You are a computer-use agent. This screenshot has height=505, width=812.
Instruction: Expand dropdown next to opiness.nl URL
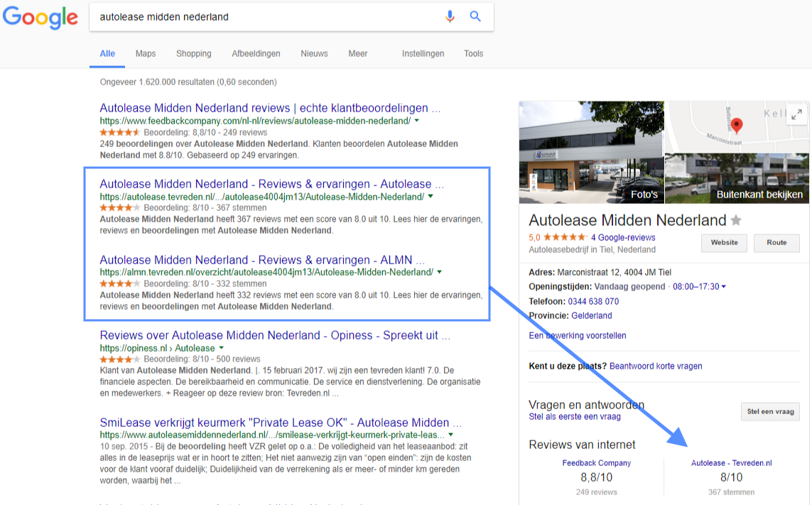[x=221, y=348]
